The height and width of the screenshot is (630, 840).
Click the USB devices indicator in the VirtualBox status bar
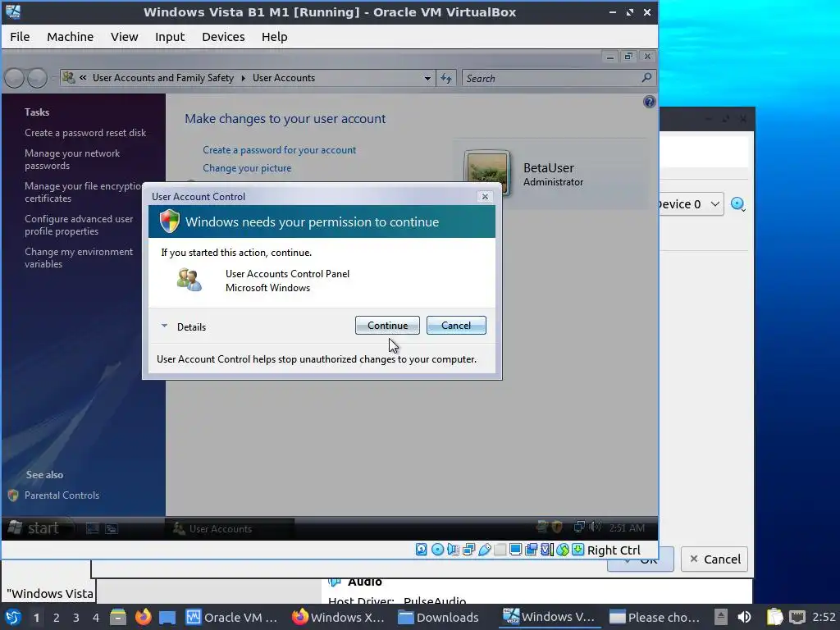point(484,550)
